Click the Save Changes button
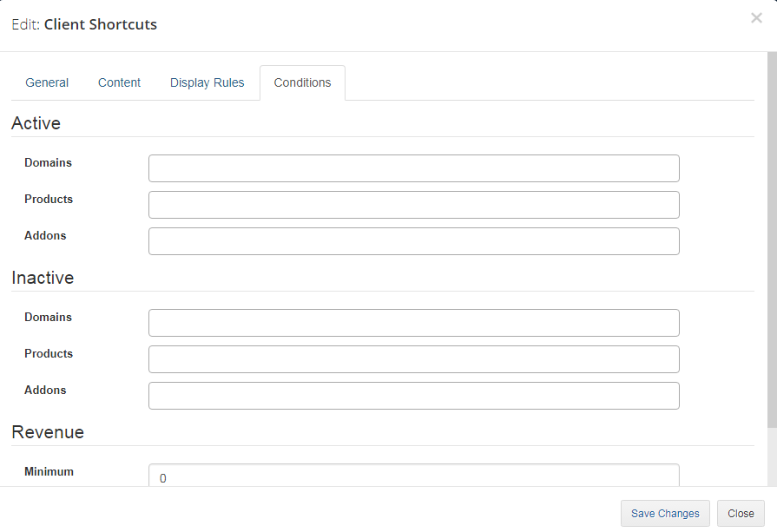This screenshot has height=532, width=777. (665, 513)
